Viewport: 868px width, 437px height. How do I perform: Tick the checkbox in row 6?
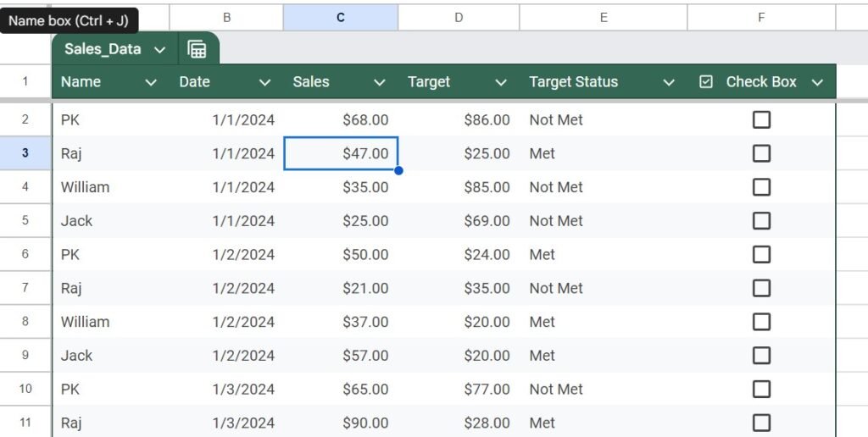(x=762, y=254)
